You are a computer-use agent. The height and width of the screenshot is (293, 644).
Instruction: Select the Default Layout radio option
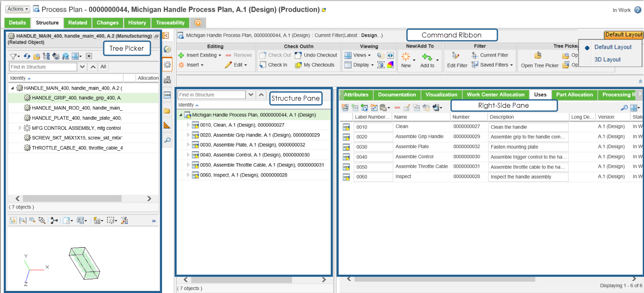587,47
